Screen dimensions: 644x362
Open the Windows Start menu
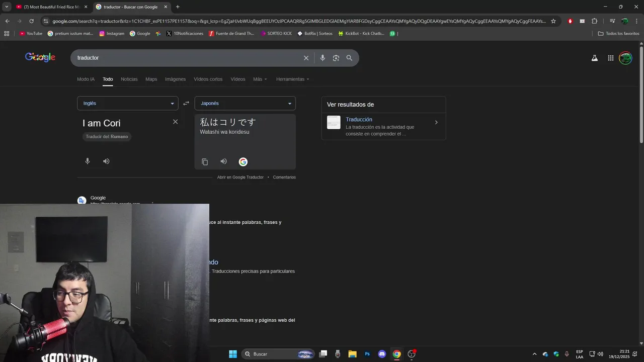(x=233, y=354)
